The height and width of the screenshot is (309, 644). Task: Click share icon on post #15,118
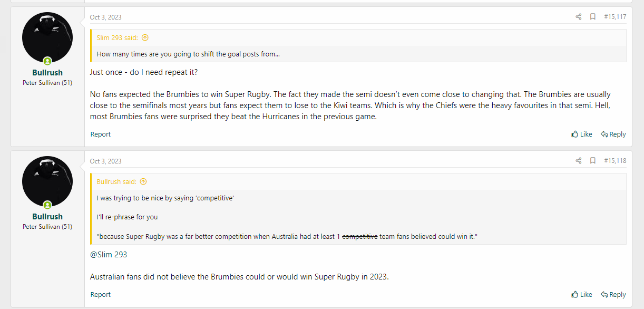pyautogui.click(x=578, y=160)
